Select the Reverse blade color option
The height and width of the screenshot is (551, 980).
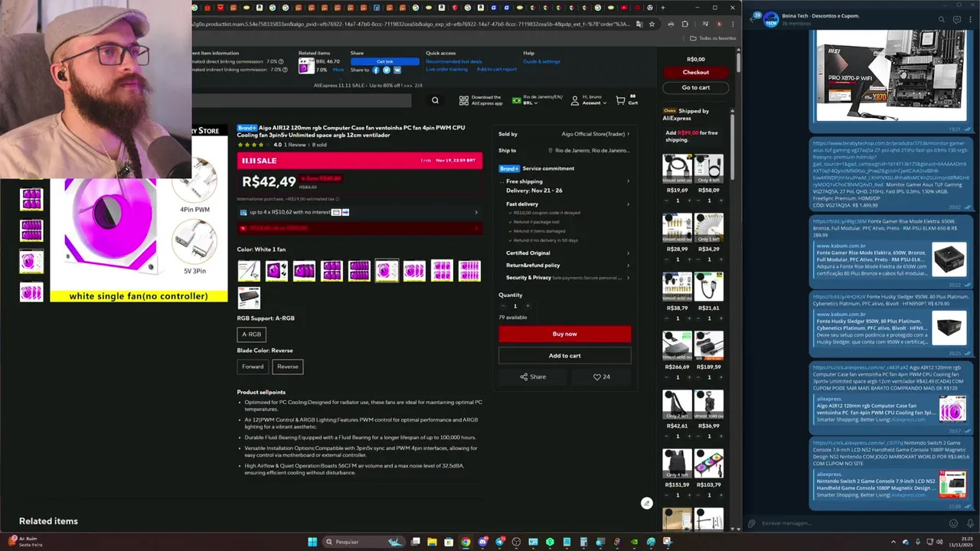pyautogui.click(x=288, y=367)
